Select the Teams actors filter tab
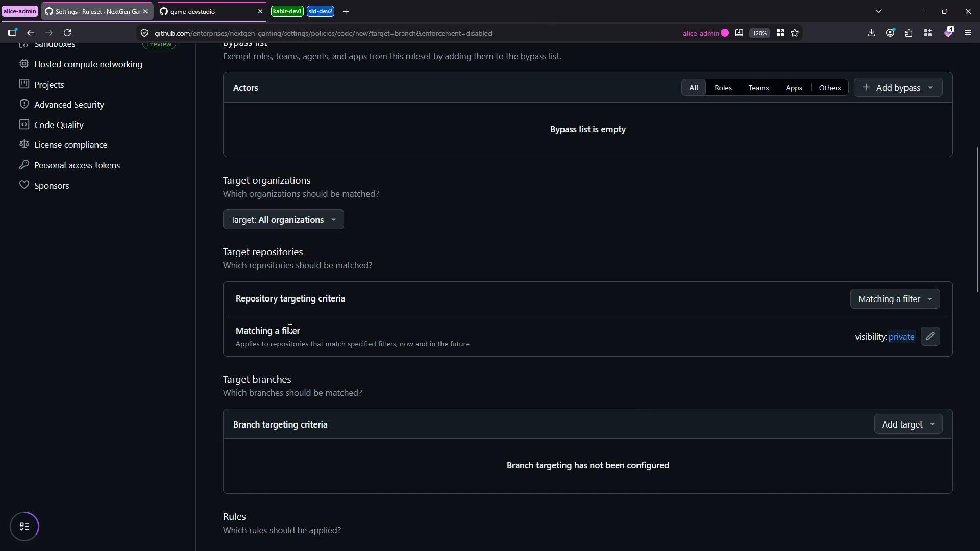This screenshot has height=551, width=980. (758, 88)
